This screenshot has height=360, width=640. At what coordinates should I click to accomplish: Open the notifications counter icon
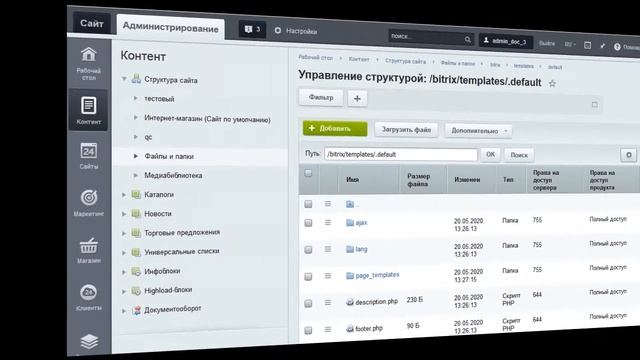coord(252,29)
